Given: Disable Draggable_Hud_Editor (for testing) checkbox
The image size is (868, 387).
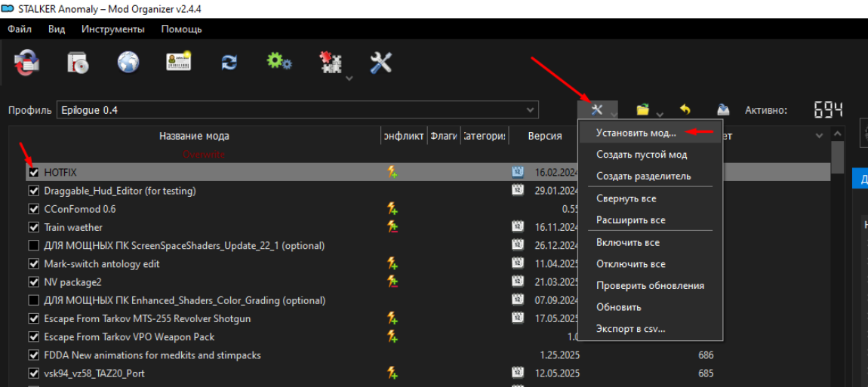Looking at the screenshot, I should [x=34, y=191].
